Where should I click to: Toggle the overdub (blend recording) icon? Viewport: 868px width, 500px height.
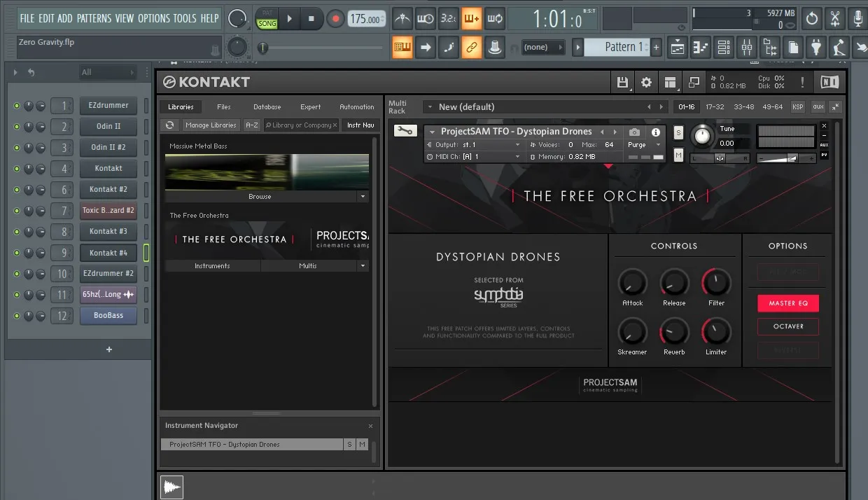[x=471, y=19]
